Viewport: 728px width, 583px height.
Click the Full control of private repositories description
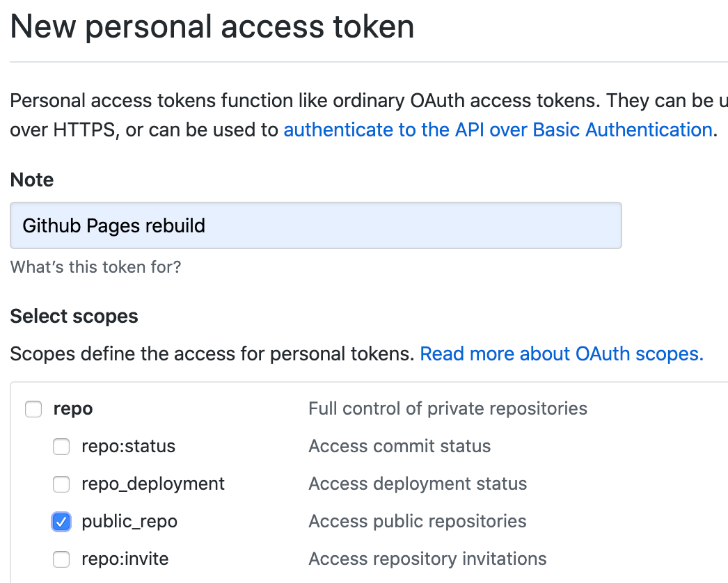[x=448, y=409]
